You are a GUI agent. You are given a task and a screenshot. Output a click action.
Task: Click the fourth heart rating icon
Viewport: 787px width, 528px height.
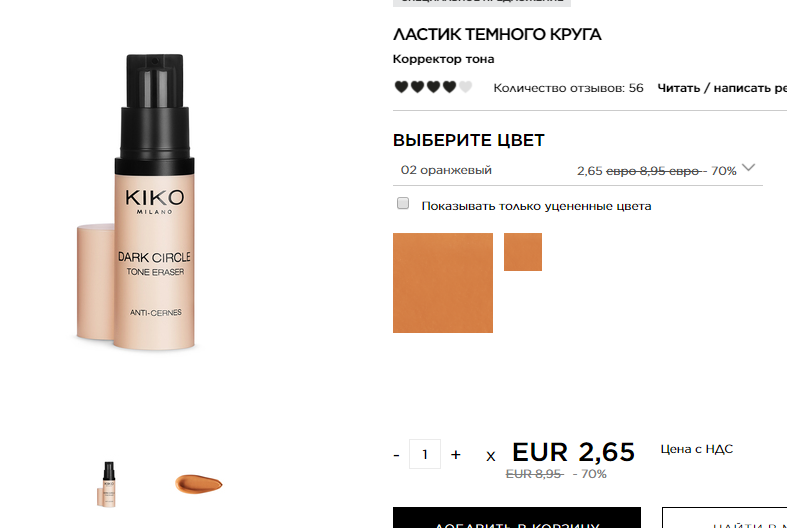pyautogui.click(x=449, y=87)
